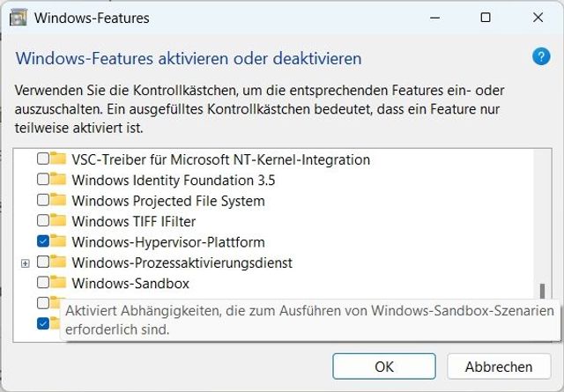Select the Windows Projected File System entry

click(167, 201)
